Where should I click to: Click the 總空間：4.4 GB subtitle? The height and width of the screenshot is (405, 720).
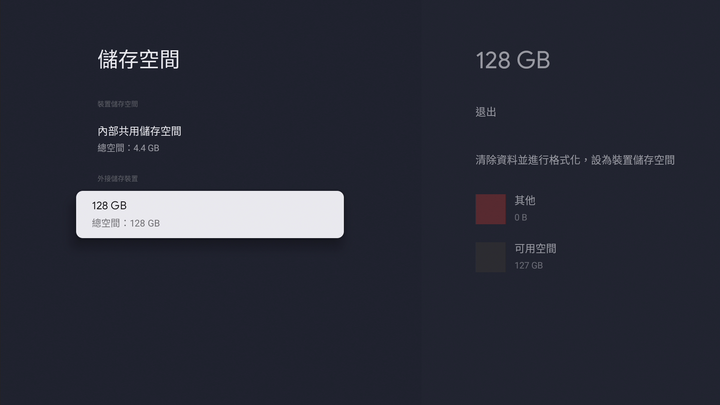click(x=129, y=148)
